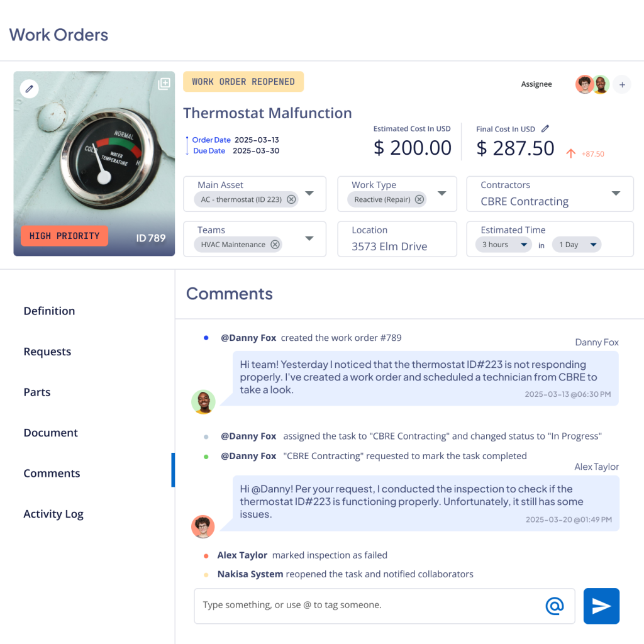Click Alex Taylor's avatar picture
This screenshot has height=644, width=644.
203,526
